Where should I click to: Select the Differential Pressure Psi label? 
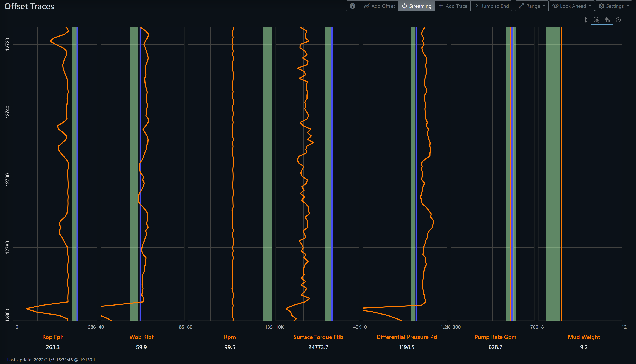pos(407,337)
